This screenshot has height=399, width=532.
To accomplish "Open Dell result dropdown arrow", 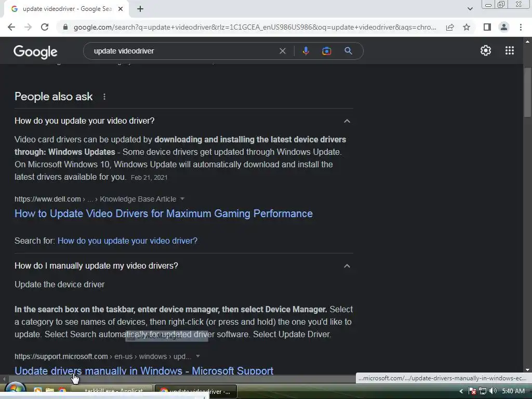I will pyautogui.click(x=182, y=199).
